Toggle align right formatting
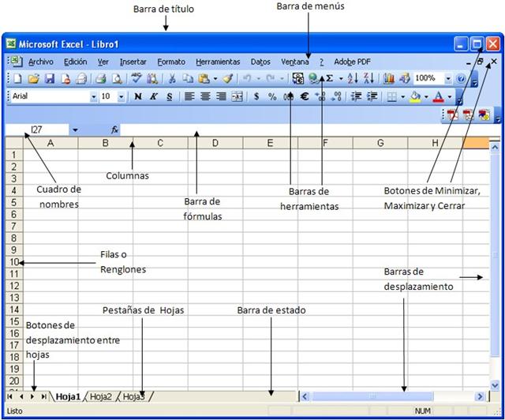The image size is (505, 420). tap(221, 96)
